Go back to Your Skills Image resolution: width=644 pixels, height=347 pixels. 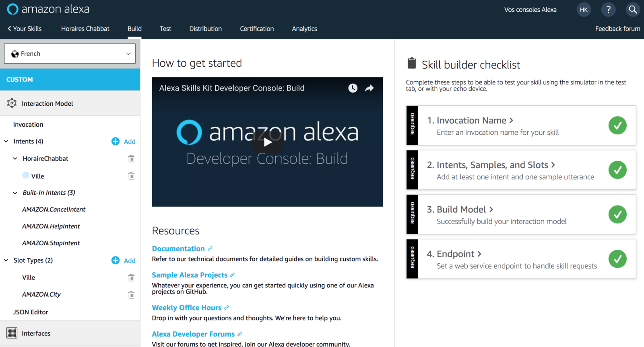coord(24,29)
